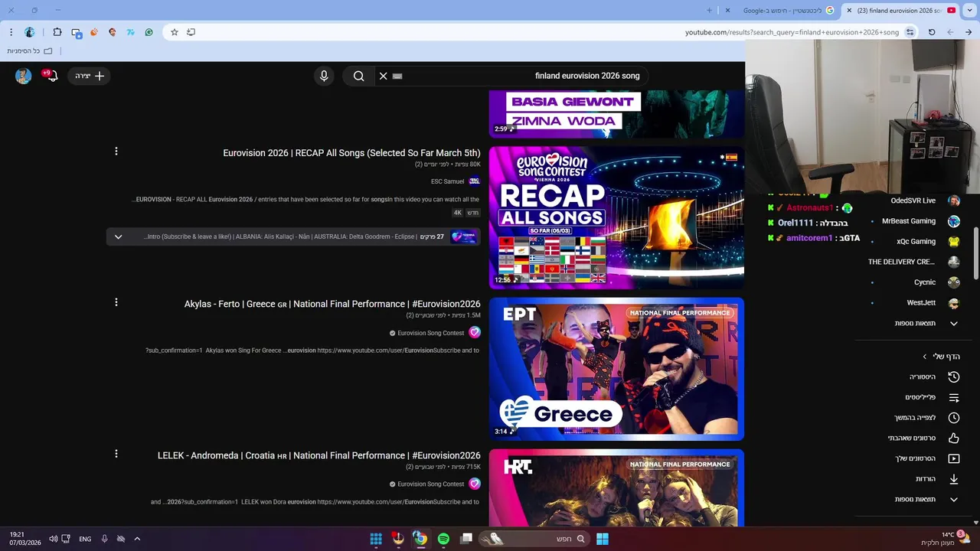Close the Google search tab
This screenshot has width=980, height=551.
727,10
